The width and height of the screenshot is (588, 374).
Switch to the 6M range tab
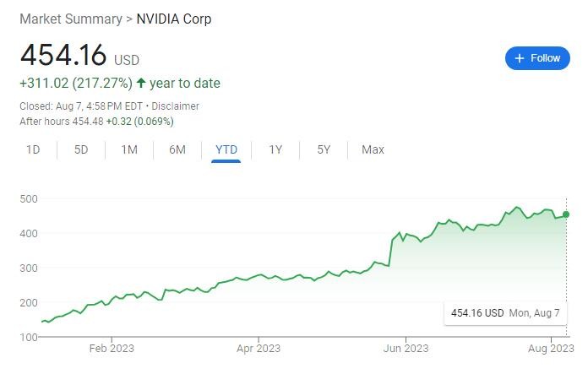tap(177, 149)
